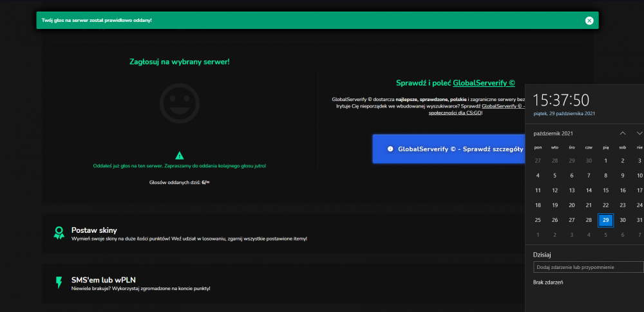Click the 'Brak zdarzeń' label
The width and height of the screenshot is (644, 312).
click(548, 282)
